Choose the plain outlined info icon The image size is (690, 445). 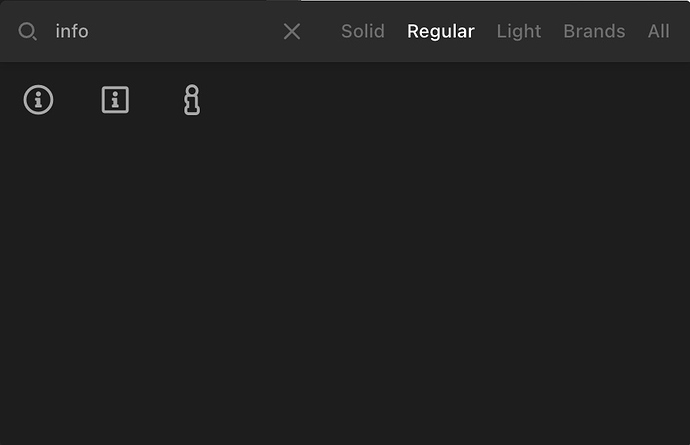(192, 100)
